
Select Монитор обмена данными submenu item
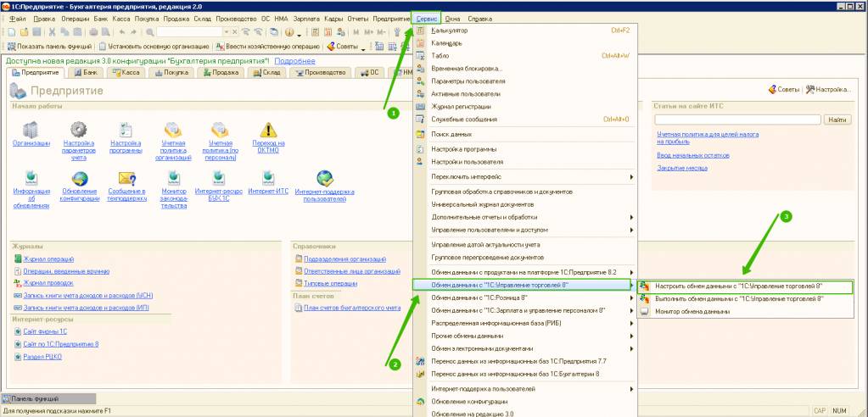click(x=745, y=311)
